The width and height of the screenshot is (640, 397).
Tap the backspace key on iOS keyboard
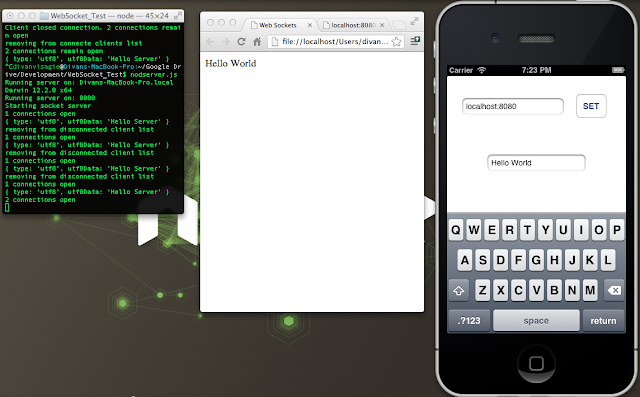click(614, 291)
